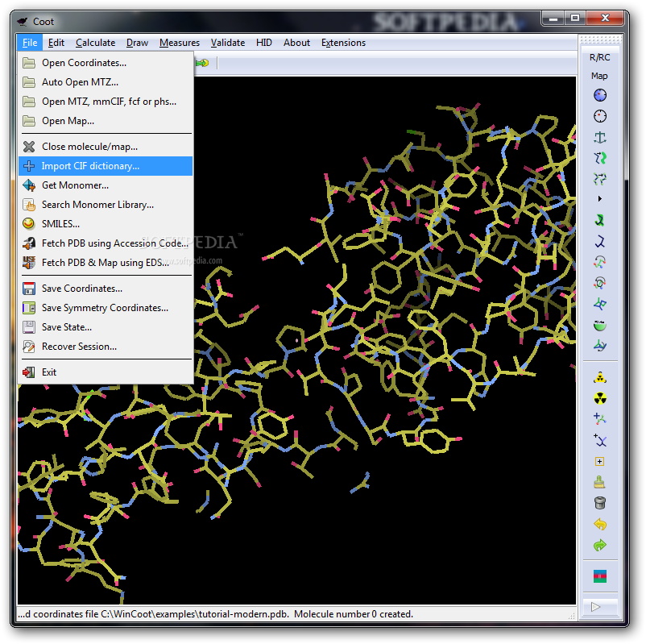Minimize the Coot window

point(553,19)
